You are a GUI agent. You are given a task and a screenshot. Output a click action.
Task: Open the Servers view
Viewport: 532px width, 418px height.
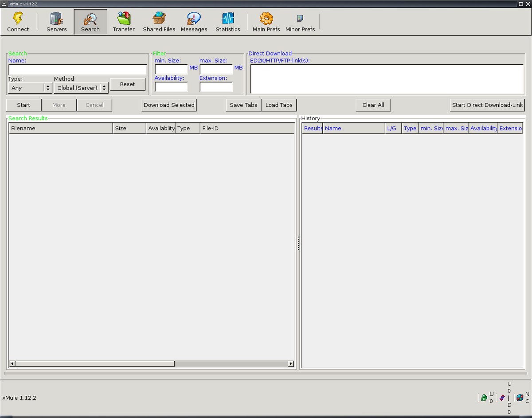[56, 22]
